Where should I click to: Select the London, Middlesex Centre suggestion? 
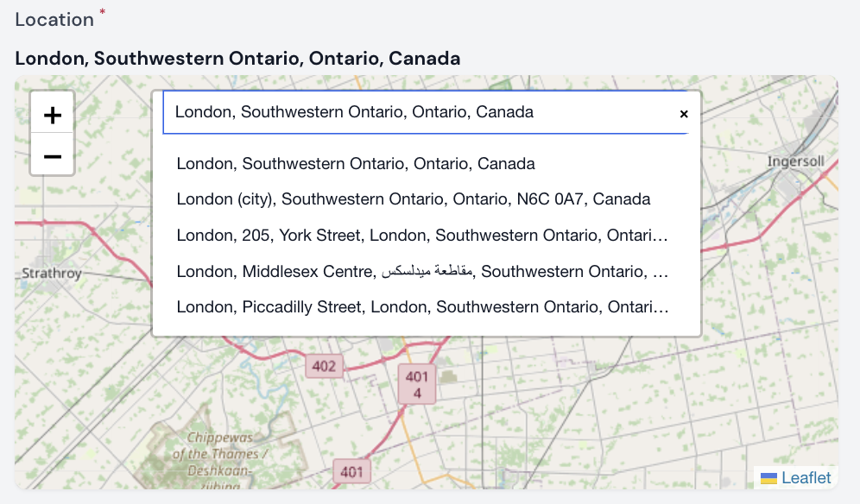click(x=421, y=271)
